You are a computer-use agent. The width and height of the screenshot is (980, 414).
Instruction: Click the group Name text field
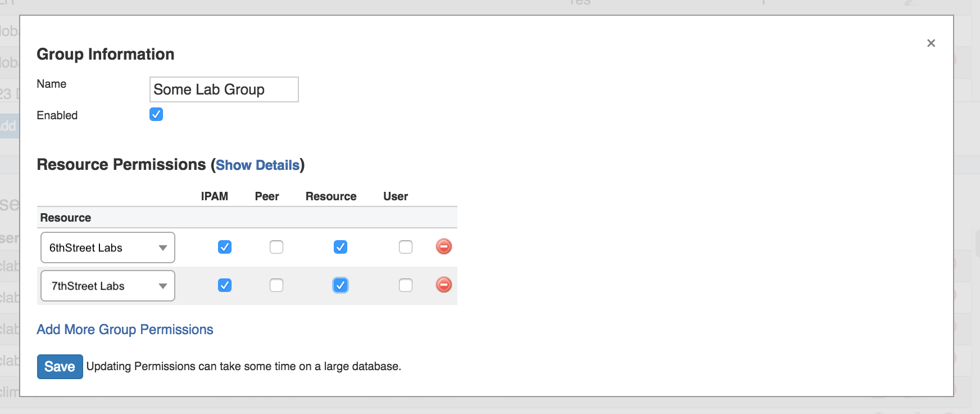tap(224, 89)
